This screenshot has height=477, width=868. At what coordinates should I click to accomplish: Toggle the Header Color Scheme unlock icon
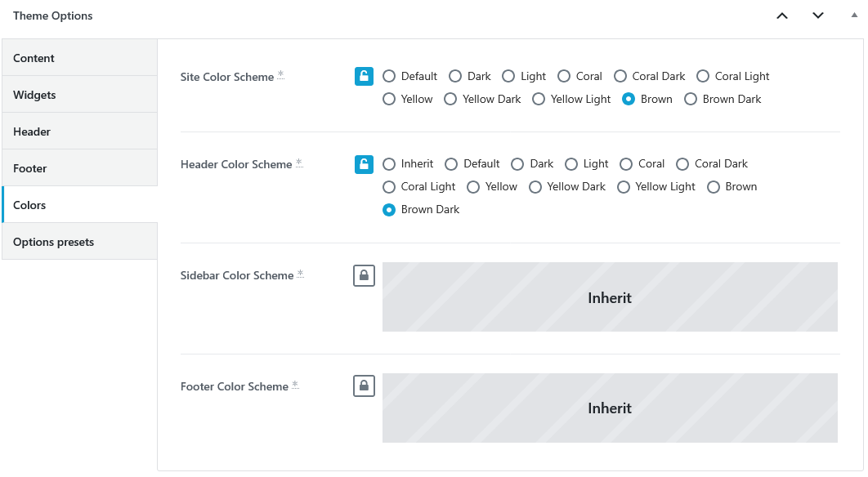pos(364,164)
